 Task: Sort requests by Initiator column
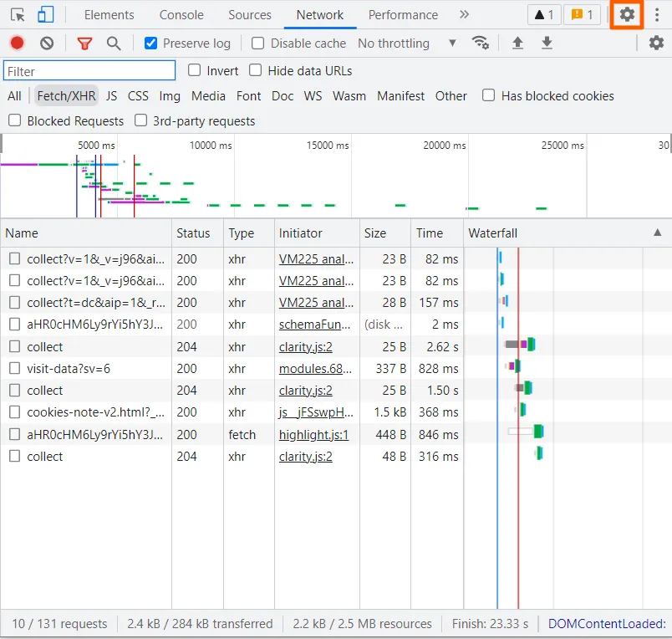point(317,233)
